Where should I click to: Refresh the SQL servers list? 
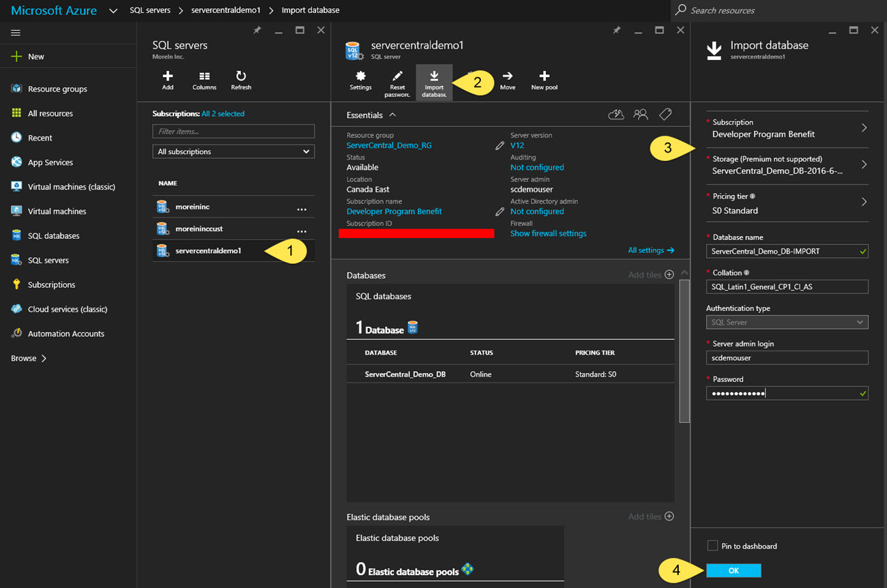(x=241, y=80)
